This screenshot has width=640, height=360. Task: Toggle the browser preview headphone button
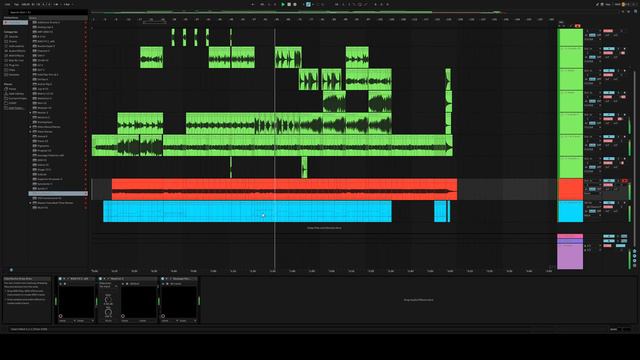click(11, 270)
